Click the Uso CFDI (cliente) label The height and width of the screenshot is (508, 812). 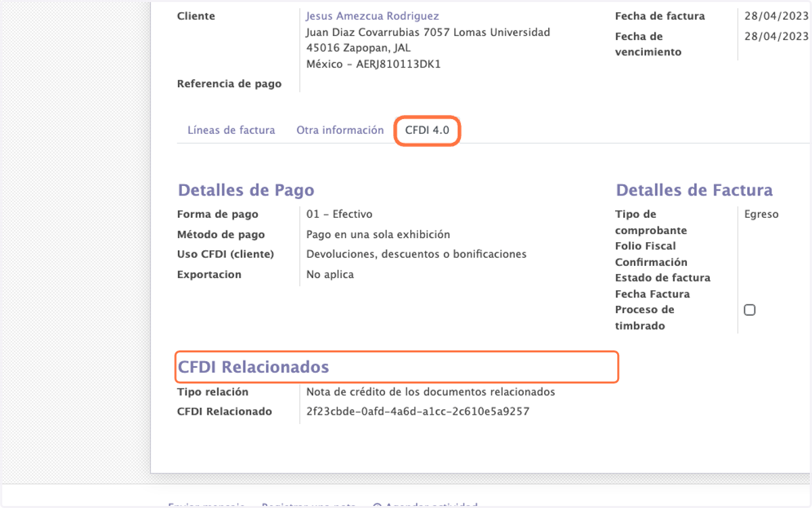[225, 254]
